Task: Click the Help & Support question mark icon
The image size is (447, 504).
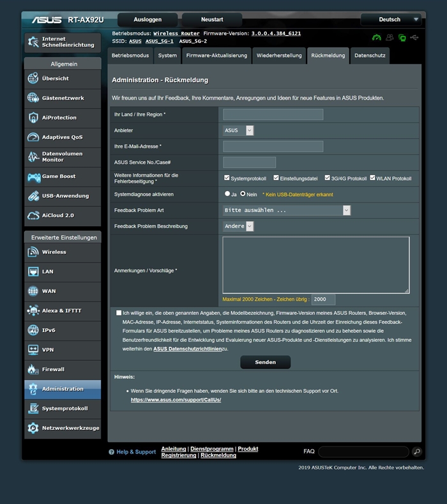Action: pos(112,452)
